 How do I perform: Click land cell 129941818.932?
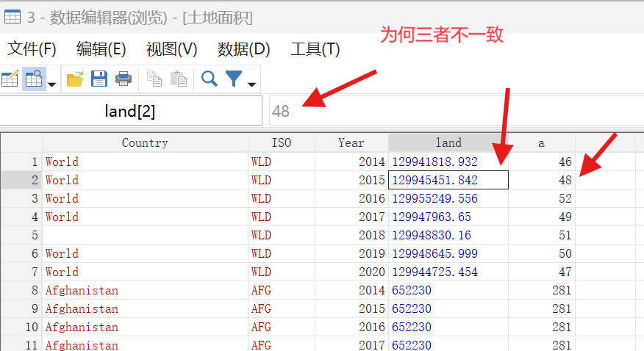[448, 162]
